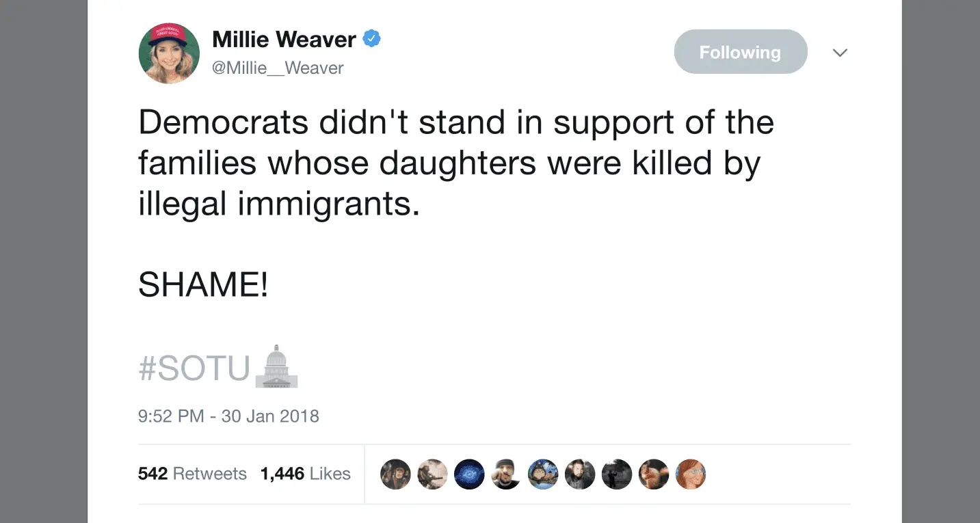Open the first liker avatar in the row
Image resolution: width=980 pixels, height=523 pixels.
click(395, 474)
